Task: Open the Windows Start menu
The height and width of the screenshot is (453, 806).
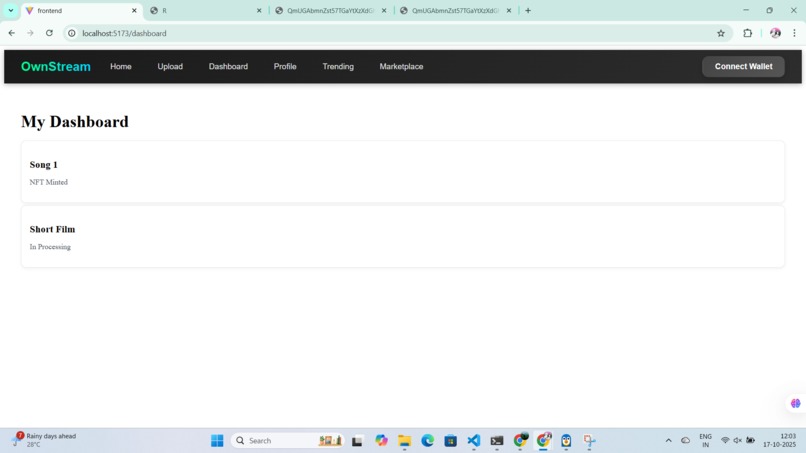Action: tap(217, 441)
